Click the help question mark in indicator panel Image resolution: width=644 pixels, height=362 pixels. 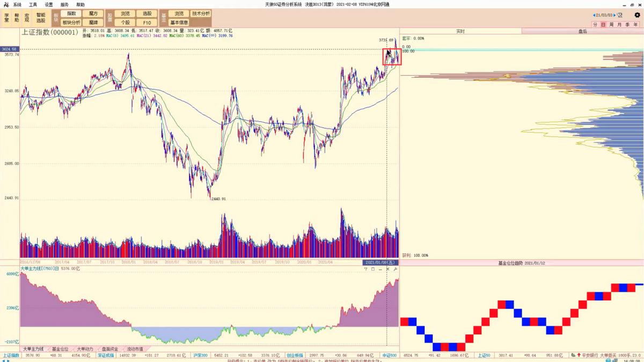click(x=365, y=269)
